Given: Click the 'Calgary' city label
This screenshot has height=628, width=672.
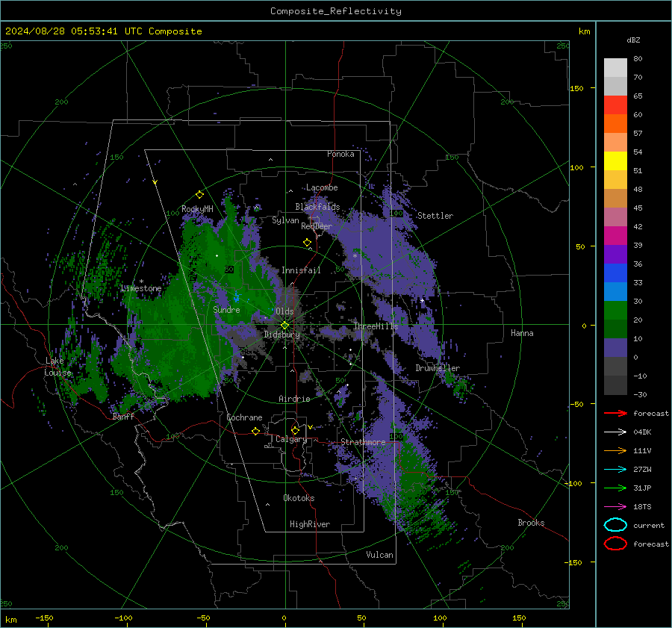Looking at the screenshot, I should tap(291, 439).
